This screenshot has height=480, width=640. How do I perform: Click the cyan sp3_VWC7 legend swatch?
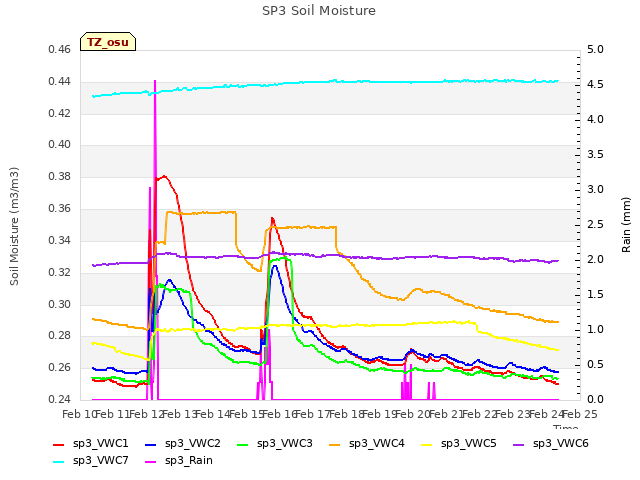point(59,462)
